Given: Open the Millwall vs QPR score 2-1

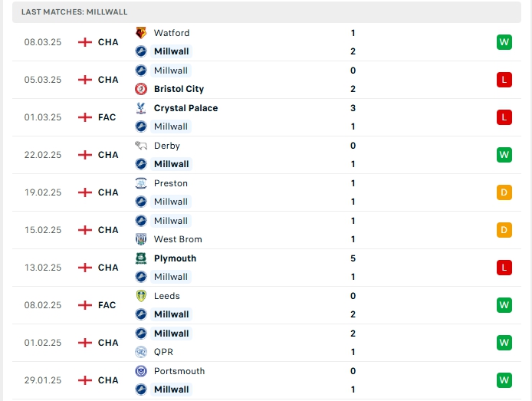Looking at the screenshot, I should pyautogui.click(x=353, y=343).
